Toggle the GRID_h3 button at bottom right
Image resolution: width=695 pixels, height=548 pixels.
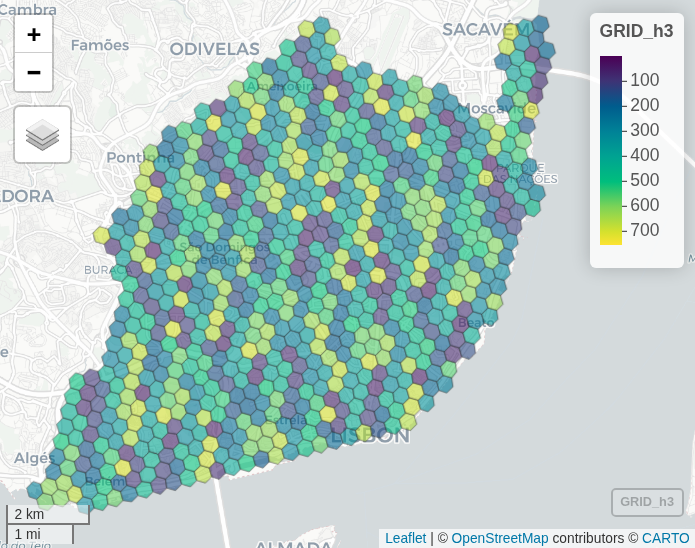pos(647,502)
